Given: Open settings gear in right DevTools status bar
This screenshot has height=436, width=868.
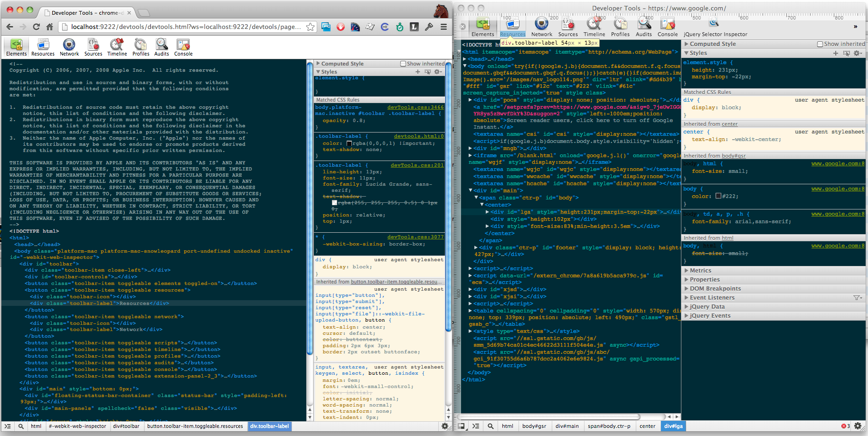Looking at the screenshot, I should click(x=858, y=426).
